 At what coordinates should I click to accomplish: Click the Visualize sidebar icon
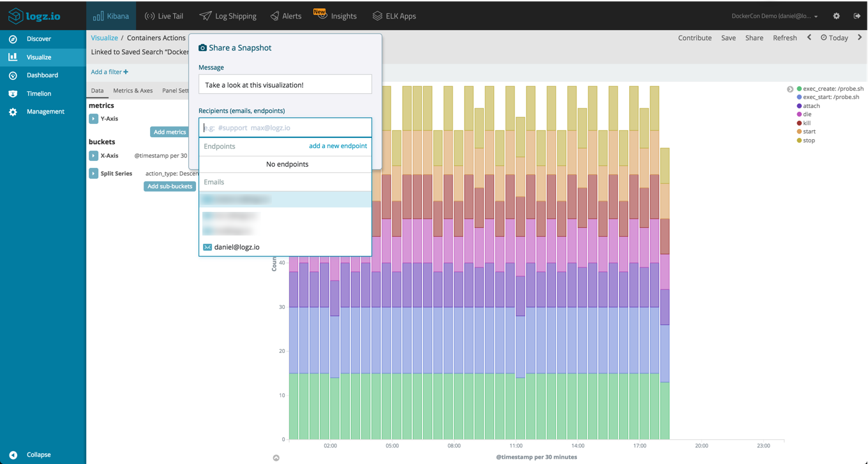[13, 57]
